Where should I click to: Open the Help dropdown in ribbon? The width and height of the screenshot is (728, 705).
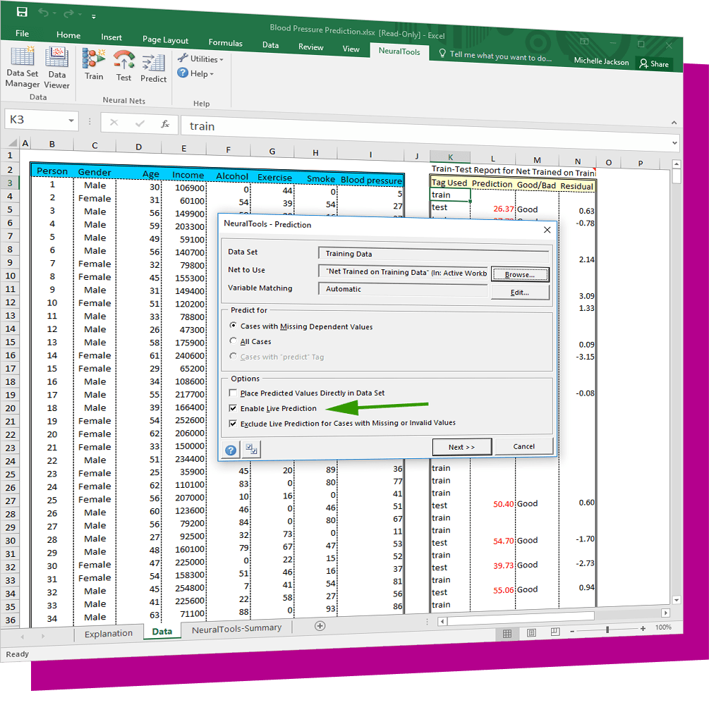pyautogui.click(x=197, y=73)
